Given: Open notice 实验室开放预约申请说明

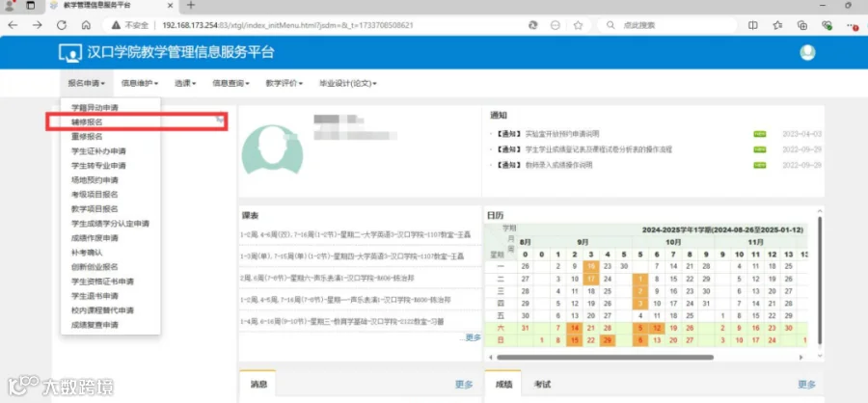Looking at the screenshot, I should pyautogui.click(x=562, y=135).
